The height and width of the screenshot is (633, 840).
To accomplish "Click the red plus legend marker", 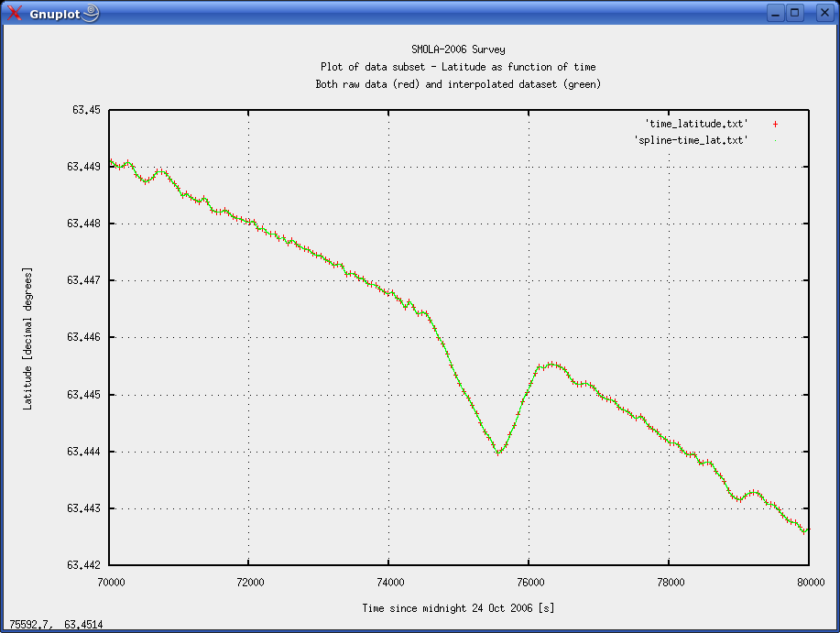I will (775, 124).
